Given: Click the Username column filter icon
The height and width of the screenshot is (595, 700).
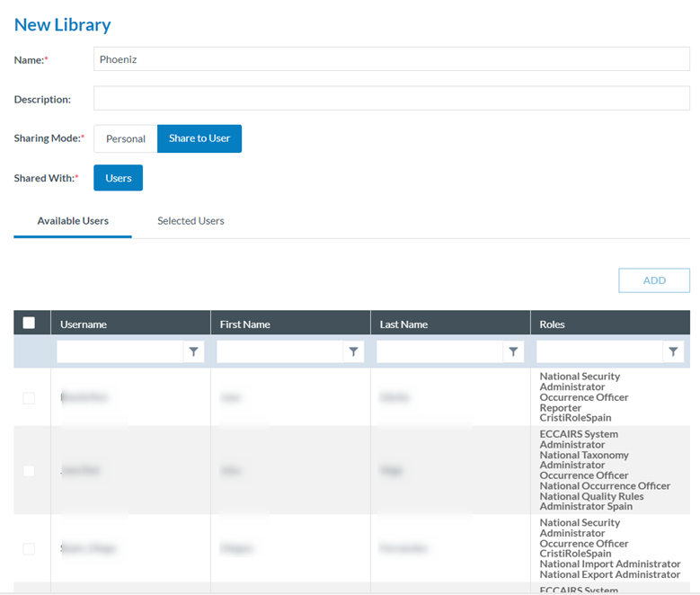Looking at the screenshot, I should 194,352.
